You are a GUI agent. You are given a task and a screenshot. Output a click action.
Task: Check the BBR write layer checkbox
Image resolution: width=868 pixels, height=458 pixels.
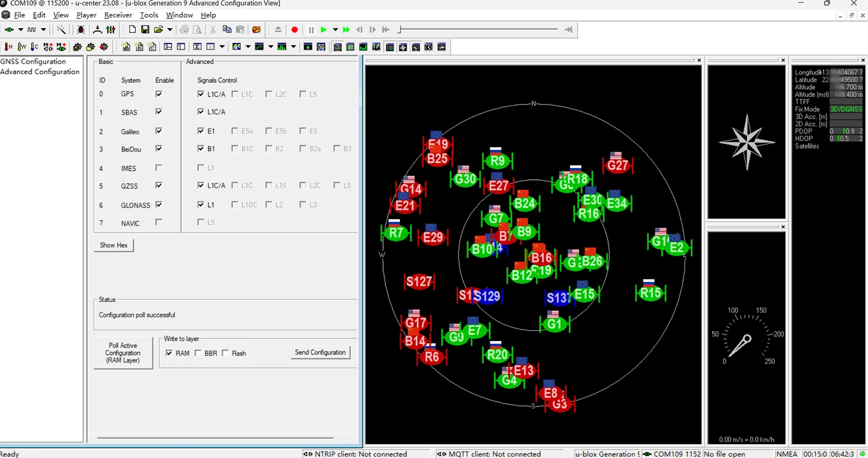tap(198, 353)
